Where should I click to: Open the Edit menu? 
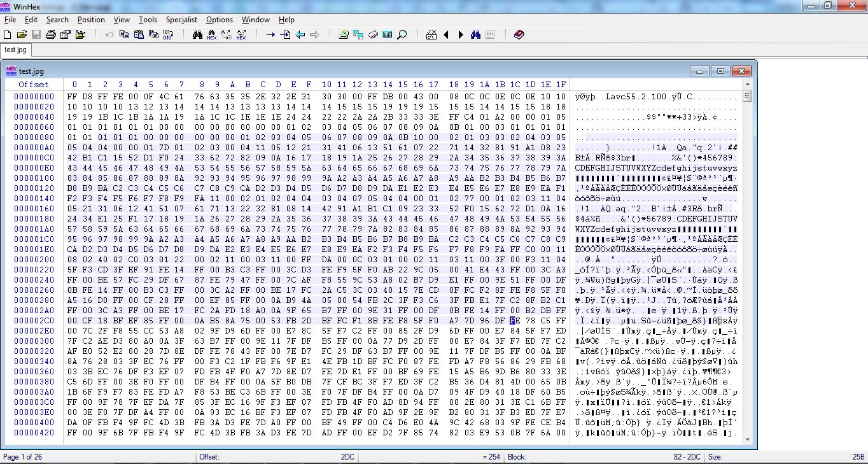click(x=31, y=20)
